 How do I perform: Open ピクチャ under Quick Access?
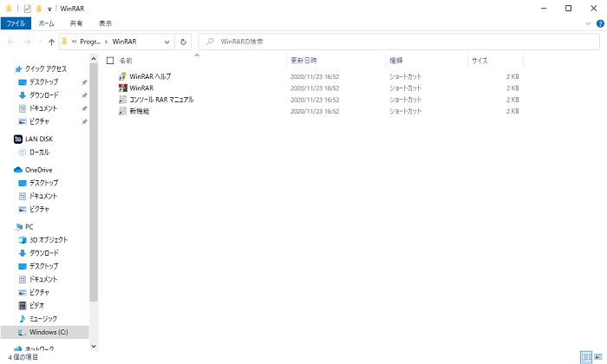coord(39,121)
